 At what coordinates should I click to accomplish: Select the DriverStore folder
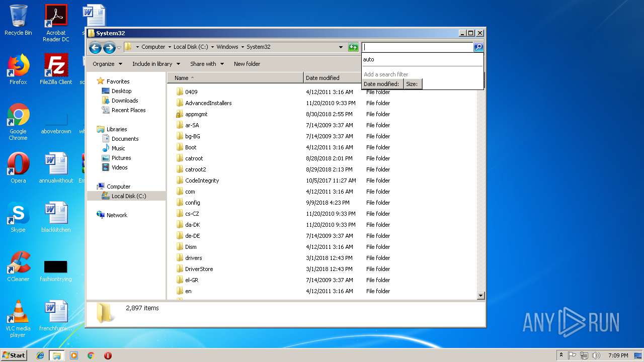pos(199,269)
